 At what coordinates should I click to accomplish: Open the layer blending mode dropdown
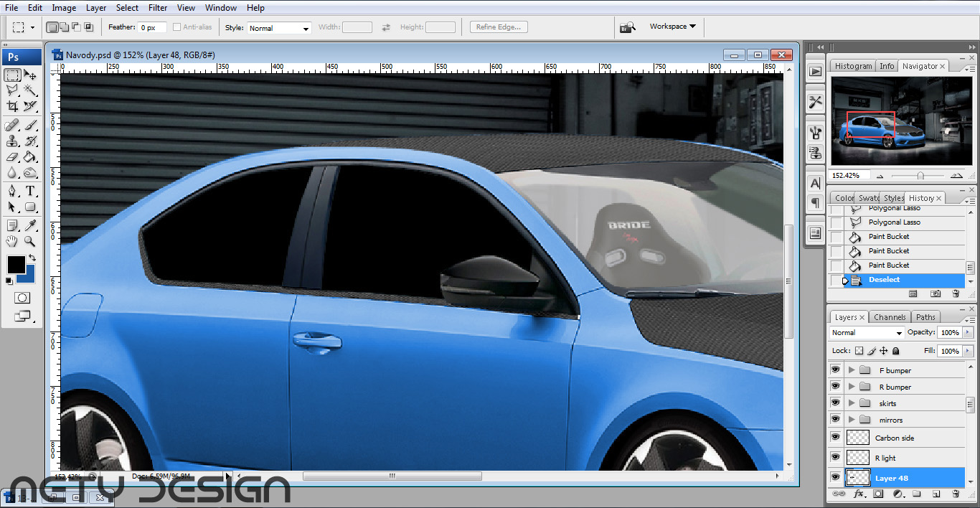pyautogui.click(x=867, y=333)
